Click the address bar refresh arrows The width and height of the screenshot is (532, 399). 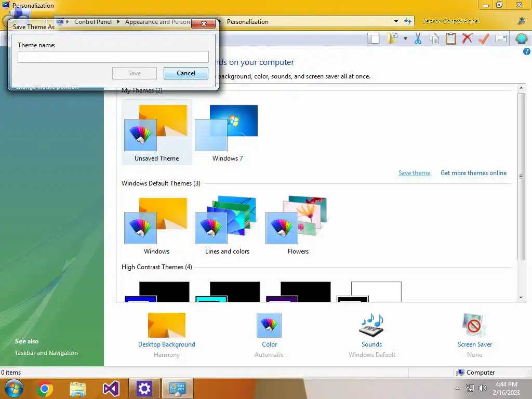pyautogui.click(x=408, y=21)
